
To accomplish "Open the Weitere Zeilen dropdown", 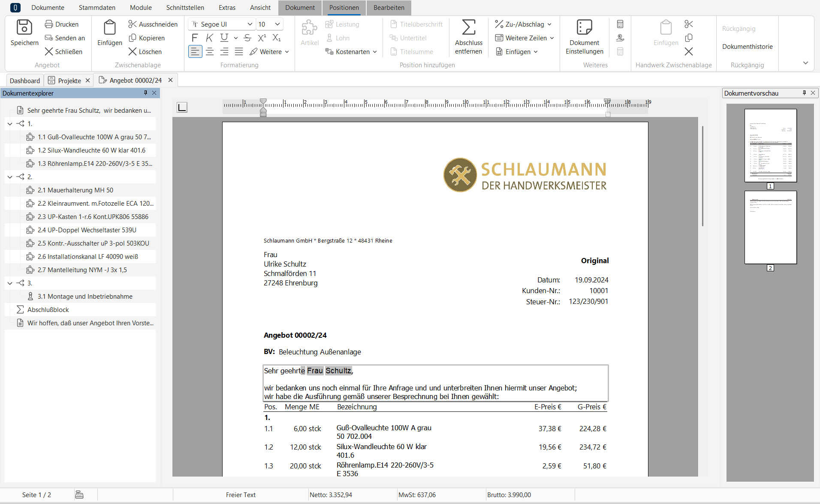I will (x=524, y=38).
